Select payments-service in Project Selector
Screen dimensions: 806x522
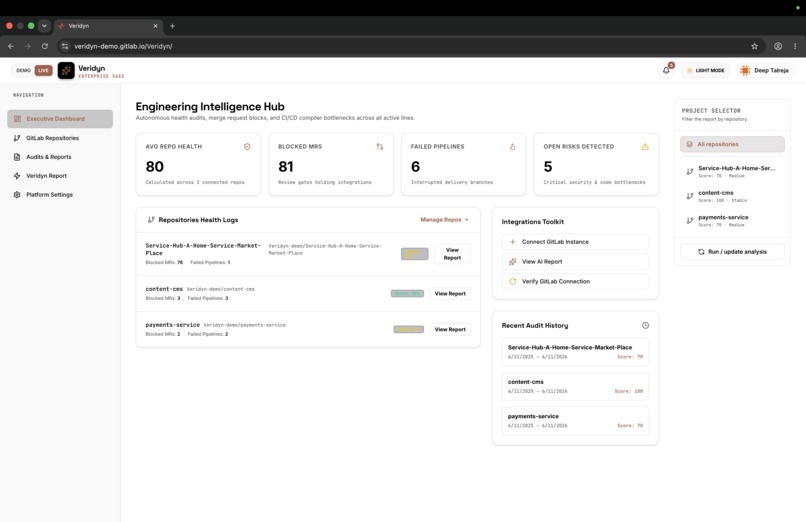(732, 220)
